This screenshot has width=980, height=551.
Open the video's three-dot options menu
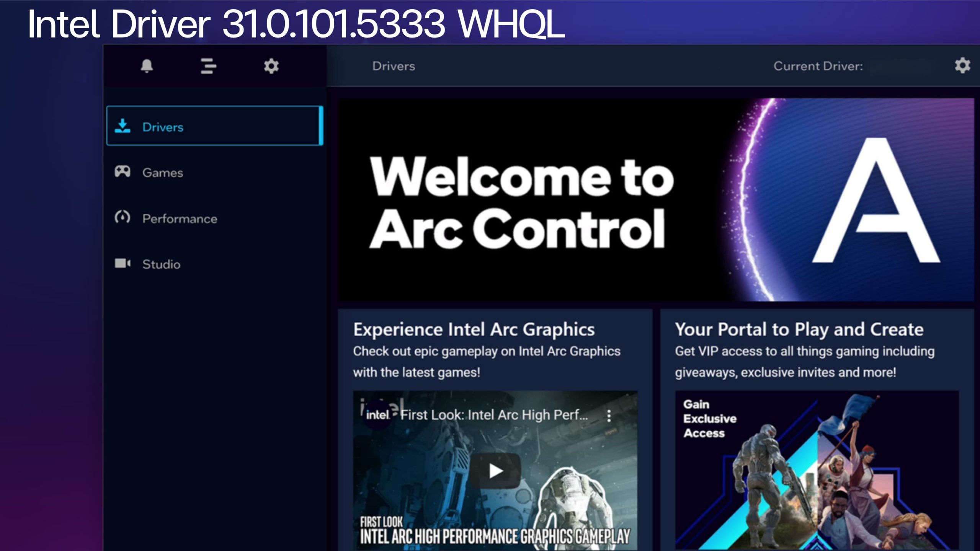click(x=609, y=416)
